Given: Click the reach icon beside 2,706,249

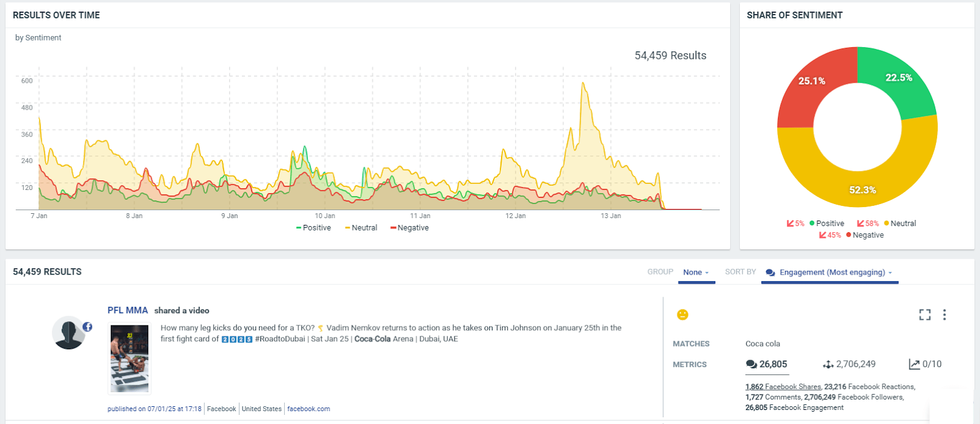Looking at the screenshot, I should click(x=828, y=365).
